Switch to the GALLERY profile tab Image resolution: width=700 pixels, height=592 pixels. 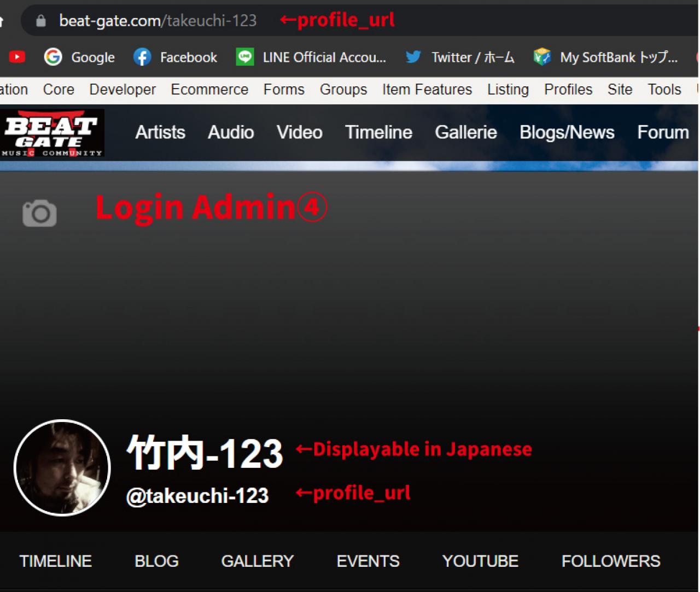point(257,561)
